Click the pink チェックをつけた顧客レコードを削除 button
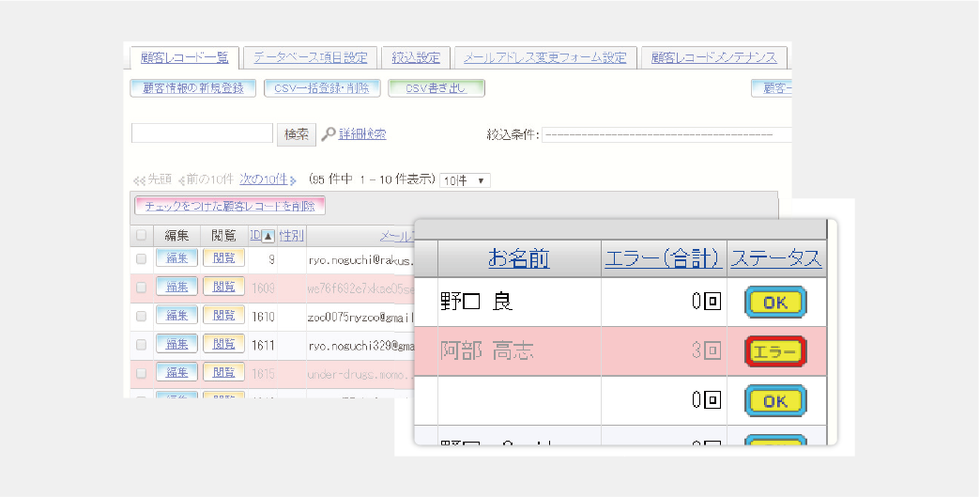 click(x=230, y=206)
